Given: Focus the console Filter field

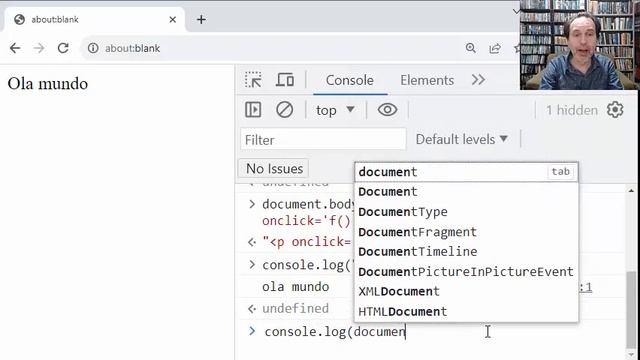Looking at the screenshot, I should (x=323, y=140).
